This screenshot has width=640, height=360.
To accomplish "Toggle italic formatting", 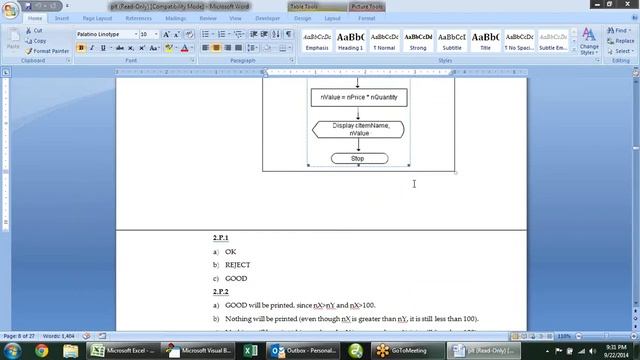I will (x=92, y=48).
